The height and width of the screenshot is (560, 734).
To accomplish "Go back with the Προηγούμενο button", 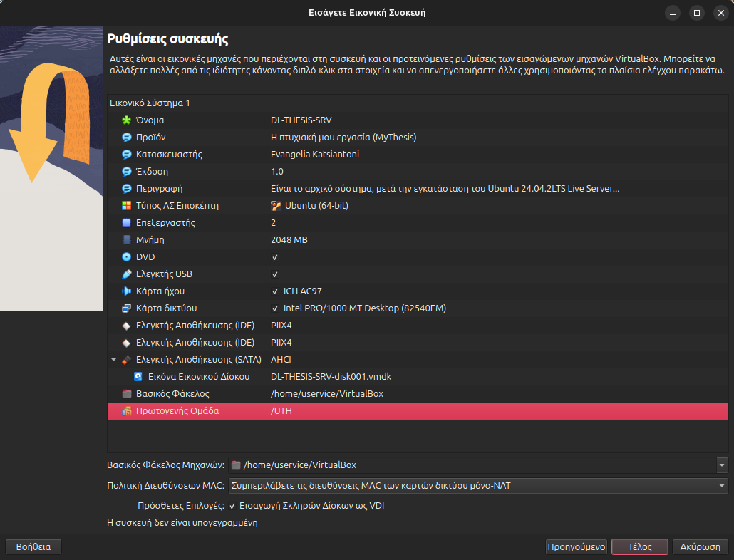I will coord(577,547).
